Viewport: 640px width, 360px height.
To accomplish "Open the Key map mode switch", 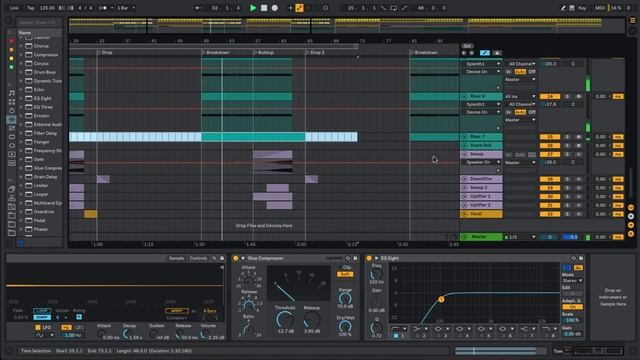I will tap(582, 8).
